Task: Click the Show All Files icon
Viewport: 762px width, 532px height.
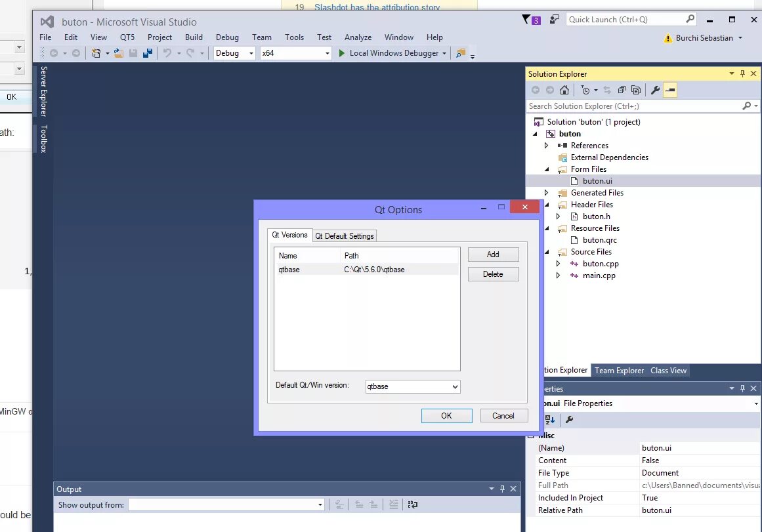Action: [635, 90]
